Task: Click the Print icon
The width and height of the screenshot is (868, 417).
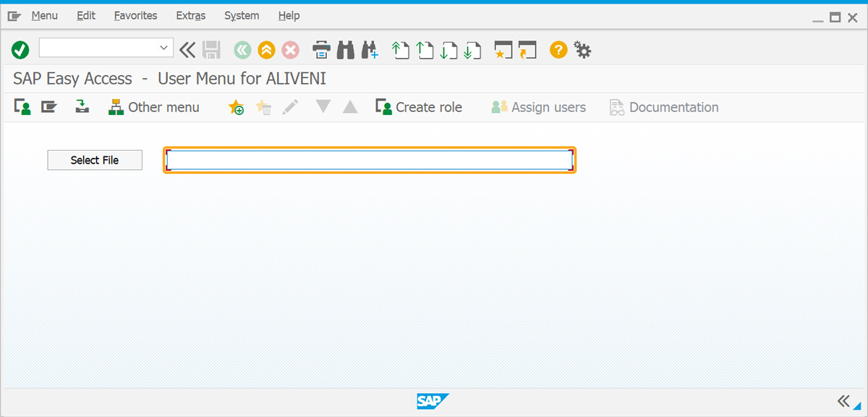Action: pyautogui.click(x=322, y=50)
